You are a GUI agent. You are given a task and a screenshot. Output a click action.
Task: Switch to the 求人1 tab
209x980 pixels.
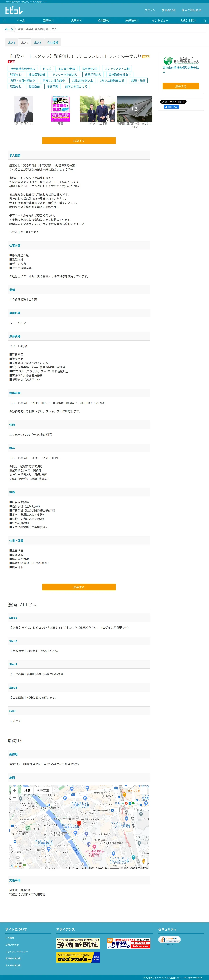click(11, 43)
